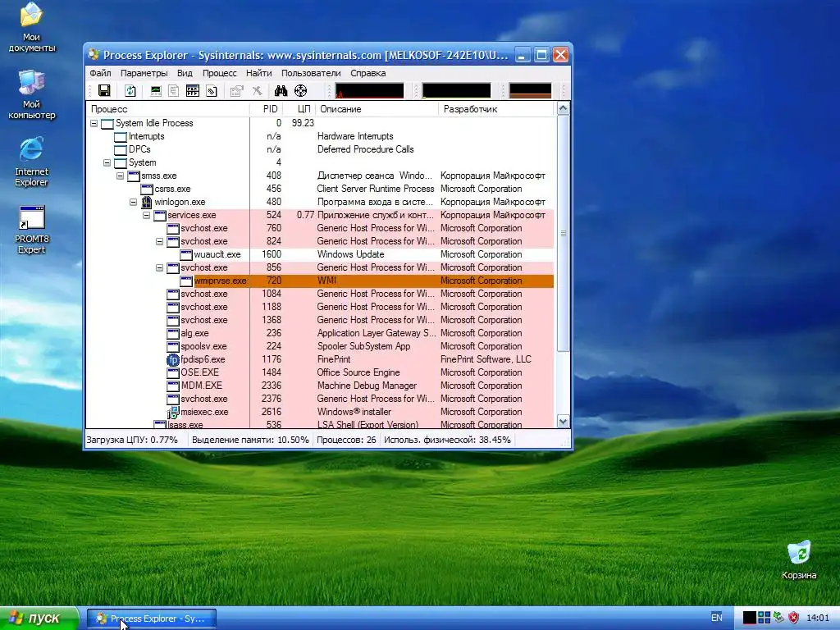Select the spoolsv.exe process row
The width and height of the screenshot is (840, 630).
pos(320,347)
